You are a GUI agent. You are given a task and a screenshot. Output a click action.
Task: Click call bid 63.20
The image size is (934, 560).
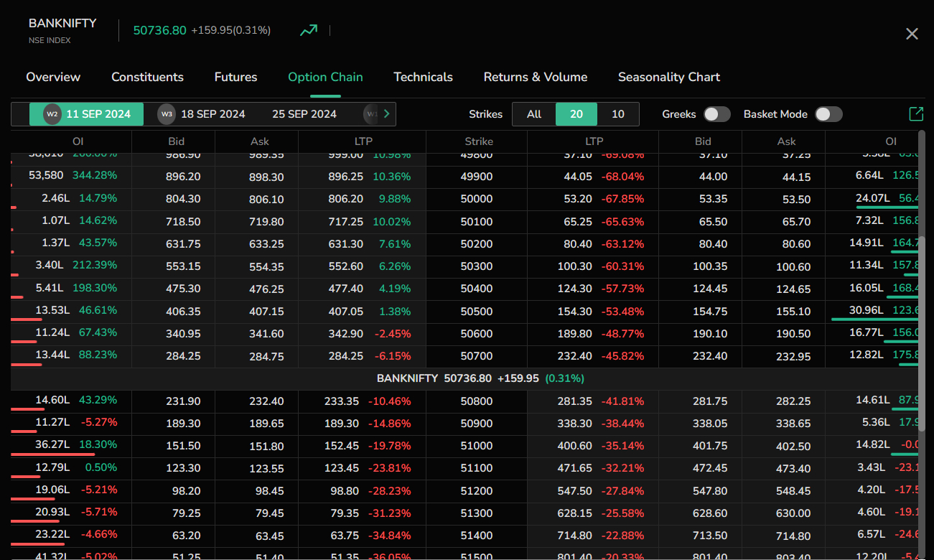187,536
